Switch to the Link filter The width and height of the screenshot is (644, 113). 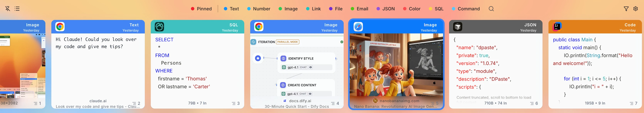click(313, 9)
